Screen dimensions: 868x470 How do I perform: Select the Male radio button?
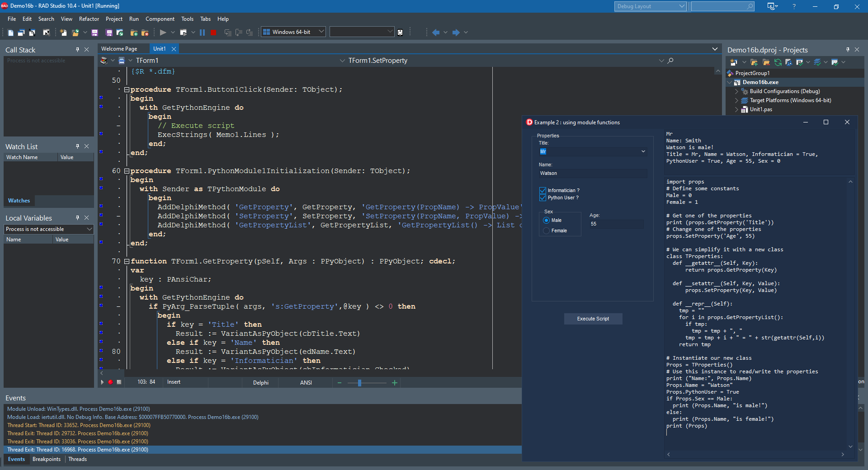pos(546,221)
